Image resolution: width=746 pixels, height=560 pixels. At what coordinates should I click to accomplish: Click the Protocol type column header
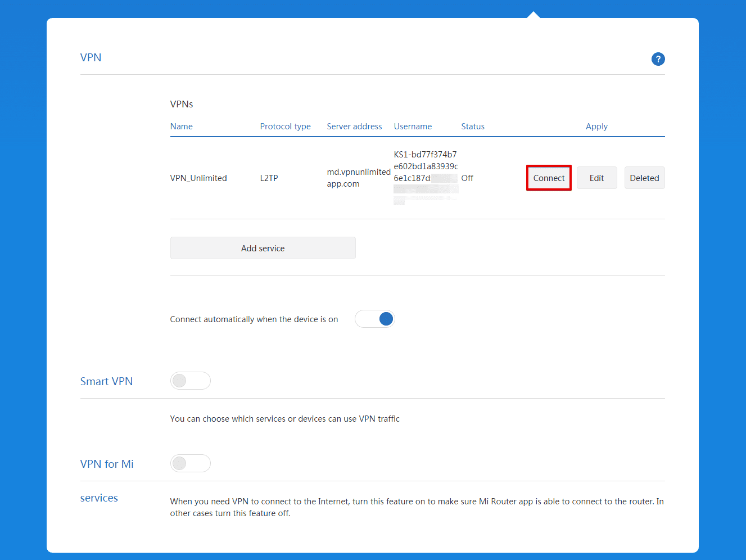point(285,126)
